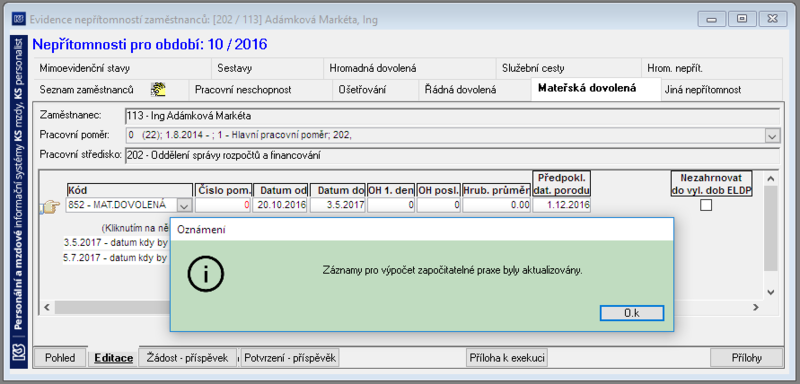Open the Pracovní neschopnost tab
Screen dimensions: 800x384
coord(243,90)
